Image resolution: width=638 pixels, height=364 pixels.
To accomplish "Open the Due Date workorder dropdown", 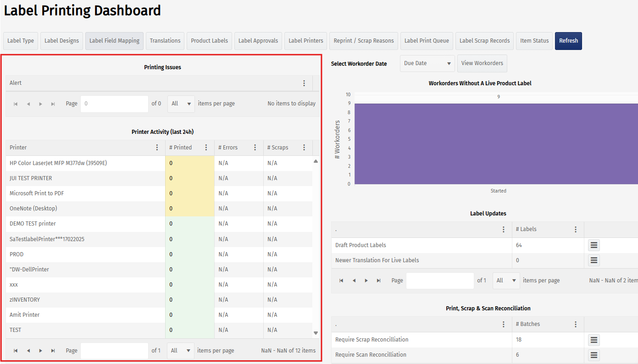I will click(x=427, y=64).
